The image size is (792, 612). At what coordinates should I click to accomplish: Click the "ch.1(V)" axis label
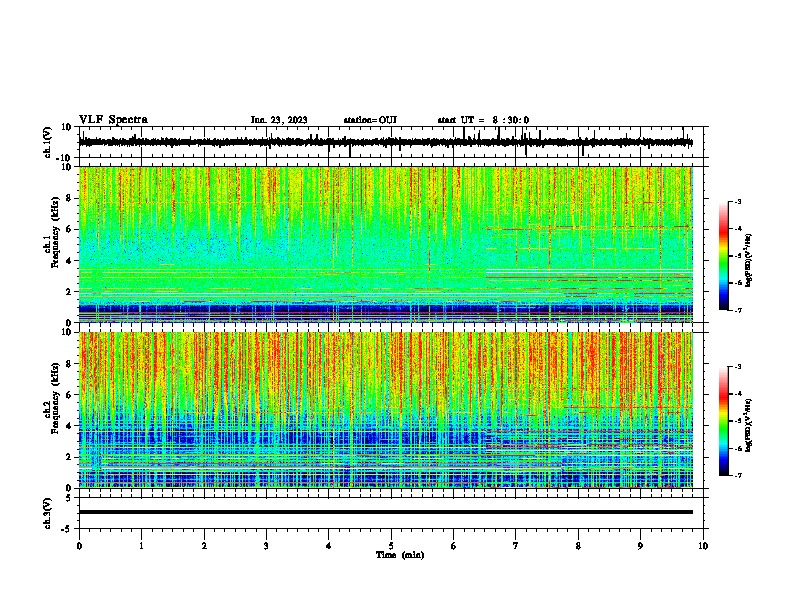(48, 142)
